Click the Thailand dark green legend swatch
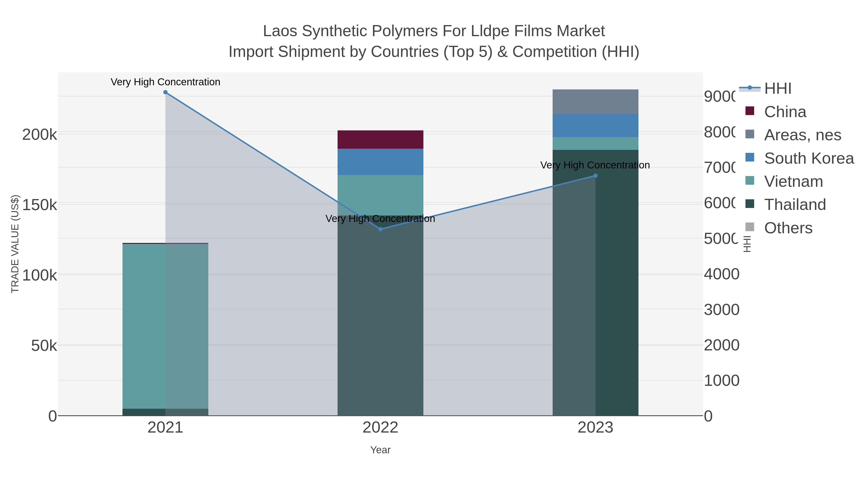The image size is (868, 488). 750,204
